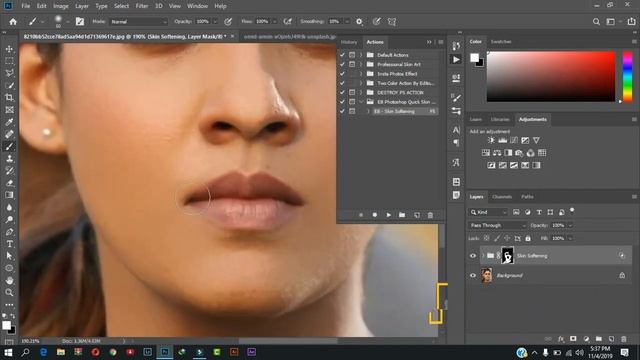
Task: Open the layer Kind filter dropdown
Action: tap(488, 212)
